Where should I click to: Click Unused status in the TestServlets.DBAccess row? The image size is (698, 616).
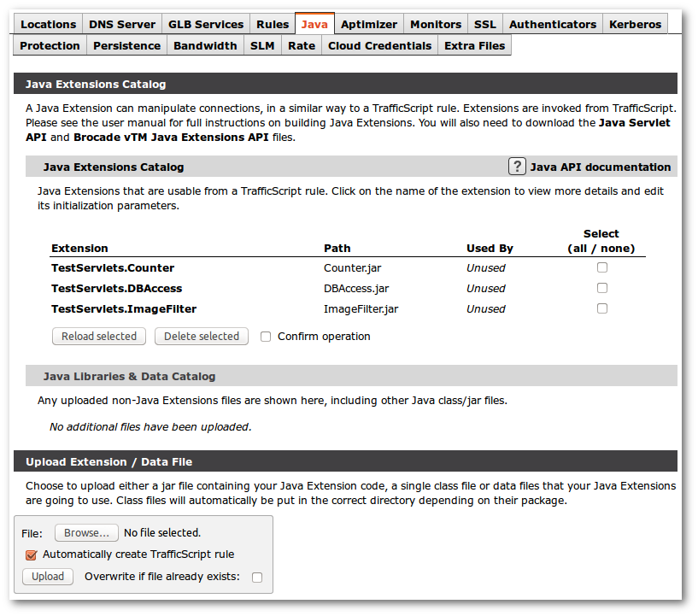485,289
